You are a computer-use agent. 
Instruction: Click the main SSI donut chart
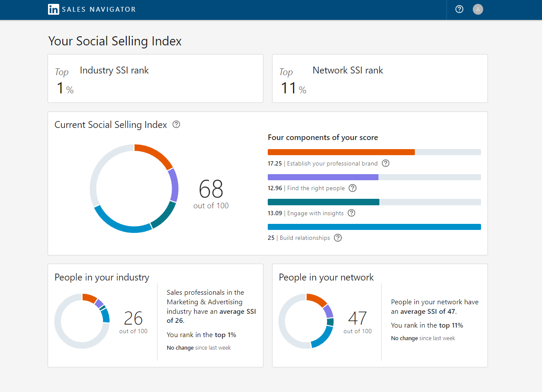pyautogui.click(x=134, y=189)
